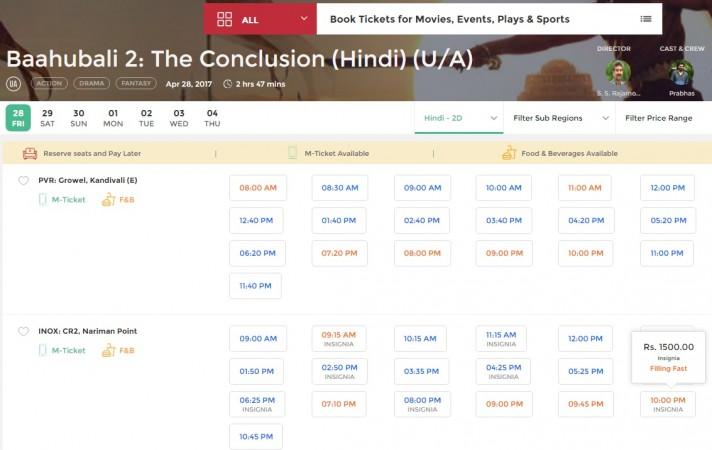This screenshot has height=450, width=712.
Task: Click the DRAMA genre tag
Action: point(91,84)
